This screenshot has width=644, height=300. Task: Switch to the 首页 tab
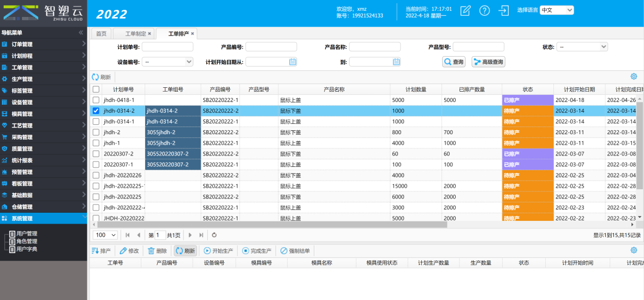(x=101, y=34)
